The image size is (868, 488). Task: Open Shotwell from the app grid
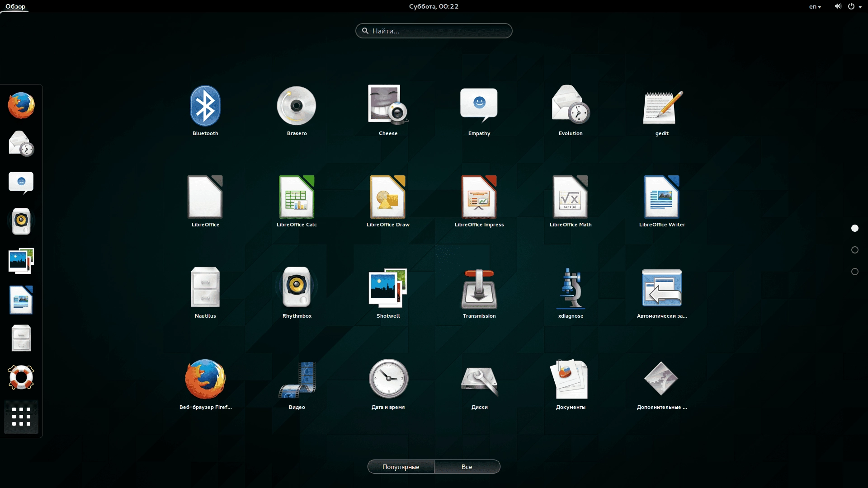(388, 288)
